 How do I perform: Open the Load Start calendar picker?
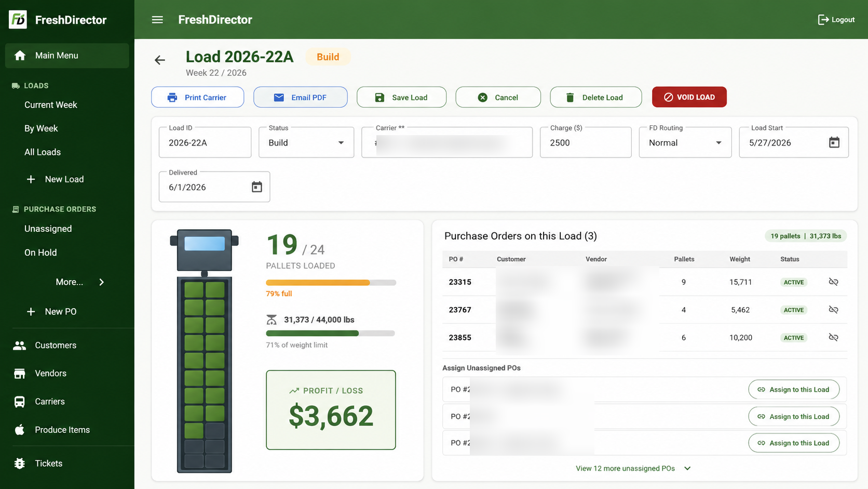click(834, 142)
